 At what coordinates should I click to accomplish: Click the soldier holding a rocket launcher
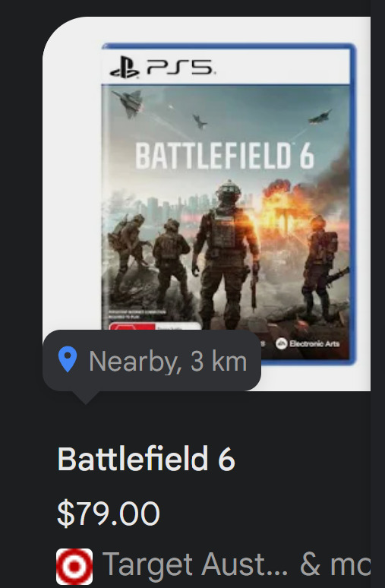pos(324,264)
